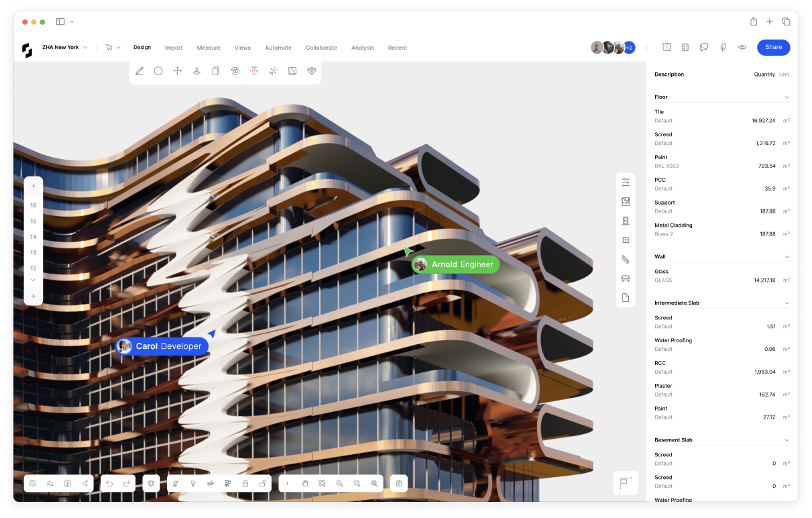Collapse the Intermediate Slab section
Screen dimensions: 812x518
click(787, 303)
